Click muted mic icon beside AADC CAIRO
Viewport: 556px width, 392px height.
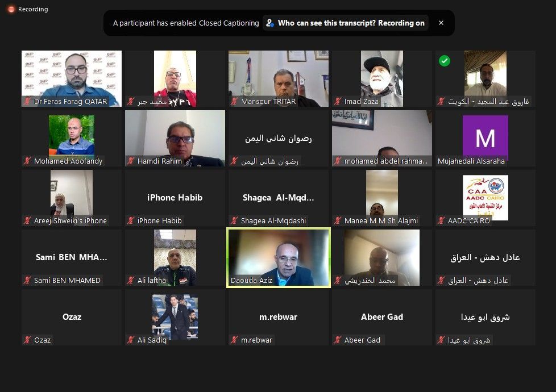pos(442,220)
